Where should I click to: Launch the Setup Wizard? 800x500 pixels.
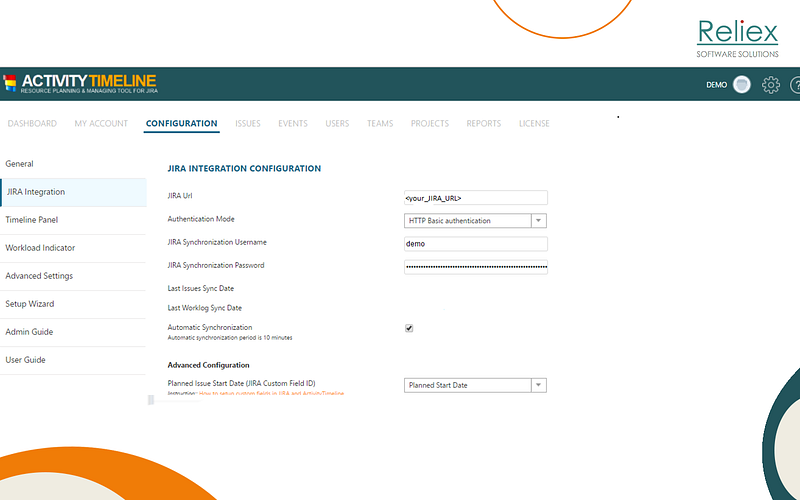[x=73, y=304]
